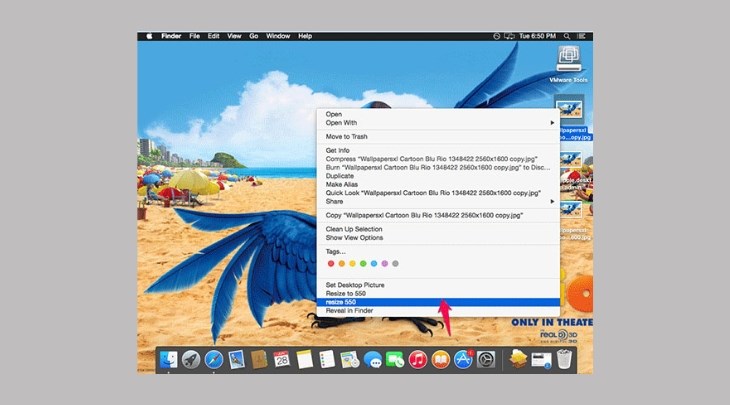Choose Move to Trash from context menu
730x405 pixels.
click(347, 136)
